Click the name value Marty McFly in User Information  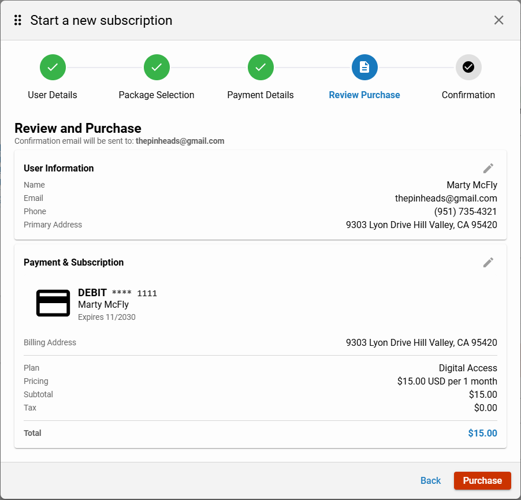[x=472, y=185]
